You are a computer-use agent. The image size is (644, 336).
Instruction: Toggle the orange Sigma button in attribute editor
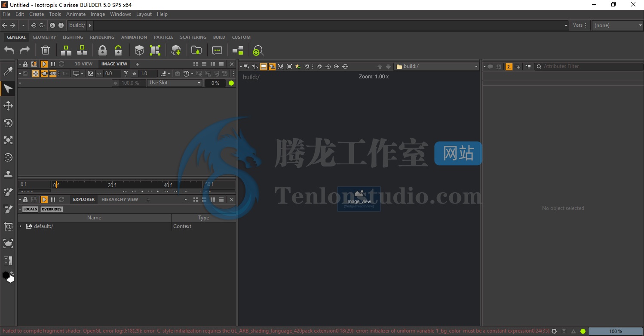tap(509, 67)
